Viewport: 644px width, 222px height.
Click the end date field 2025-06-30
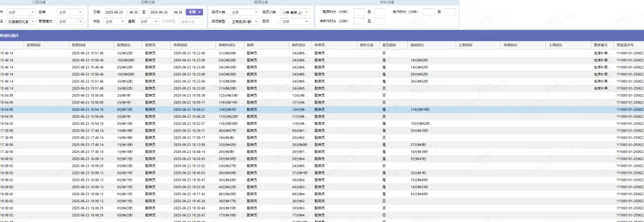(159, 12)
